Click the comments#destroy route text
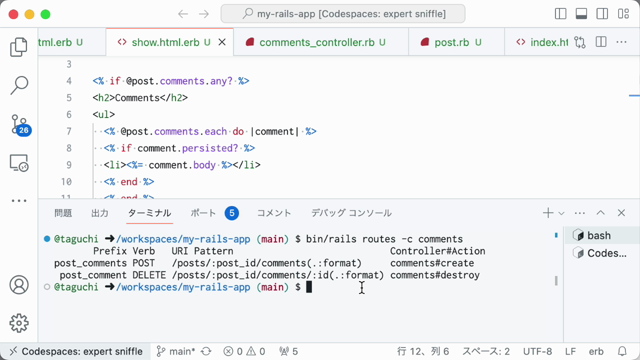 pos(435,275)
